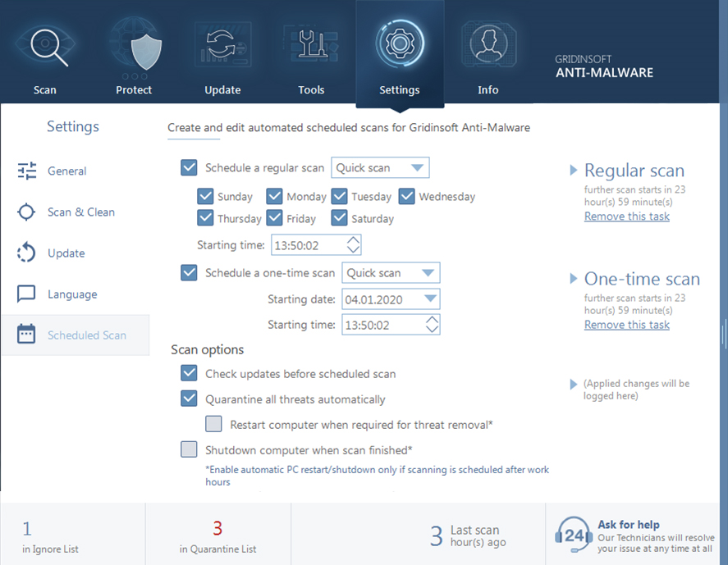Click Remove this task under Regular scan
The image size is (728, 565).
626,216
